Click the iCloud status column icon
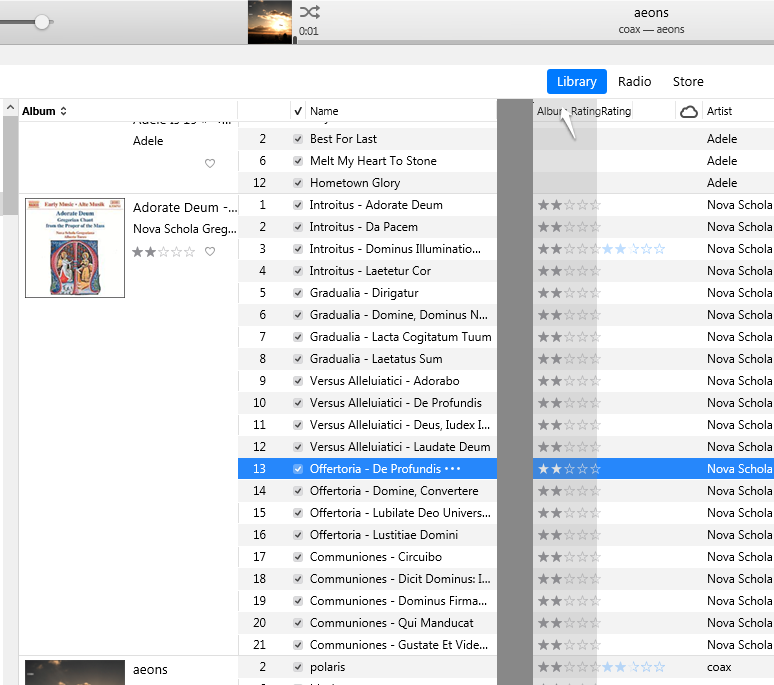 click(688, 111)
